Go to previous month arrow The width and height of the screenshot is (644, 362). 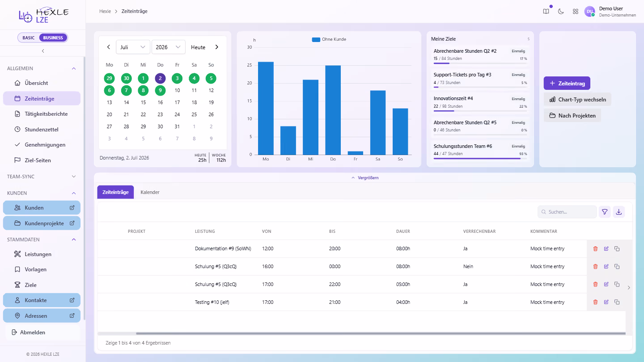click(x=109, y=47)
